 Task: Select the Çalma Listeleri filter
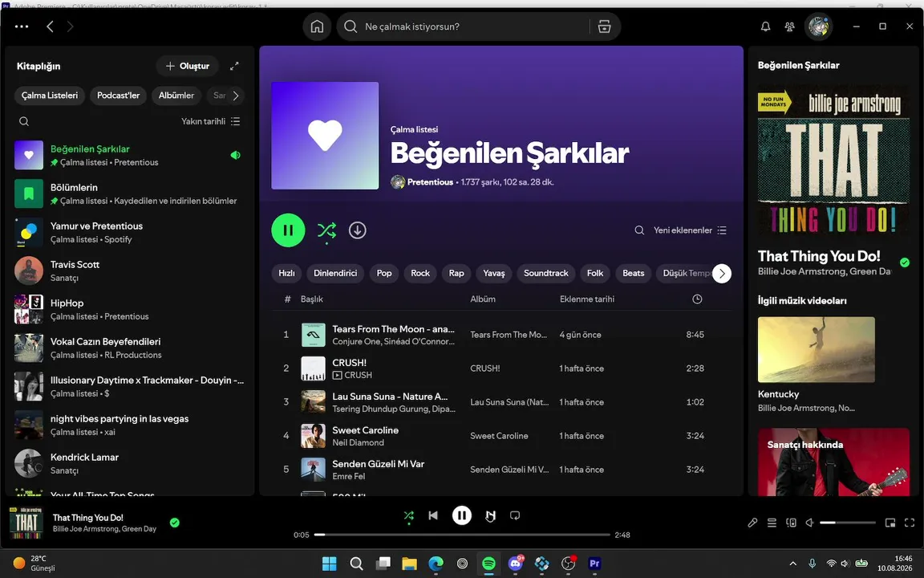[50, 96]
